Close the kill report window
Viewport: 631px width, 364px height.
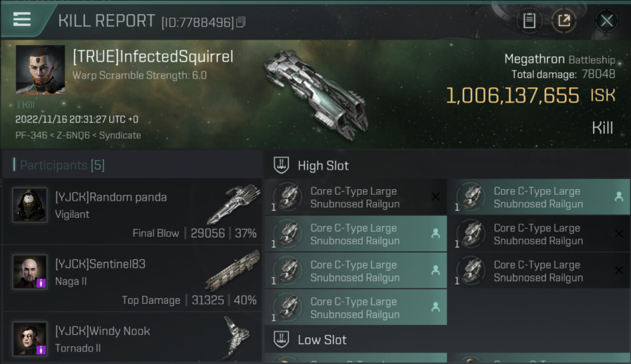(x=607, y=20)
